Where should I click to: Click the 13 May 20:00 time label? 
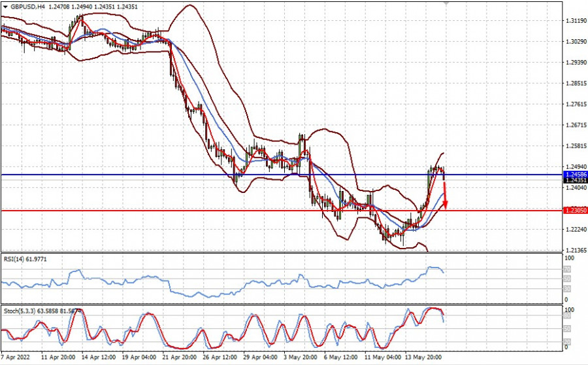point(422,357)
